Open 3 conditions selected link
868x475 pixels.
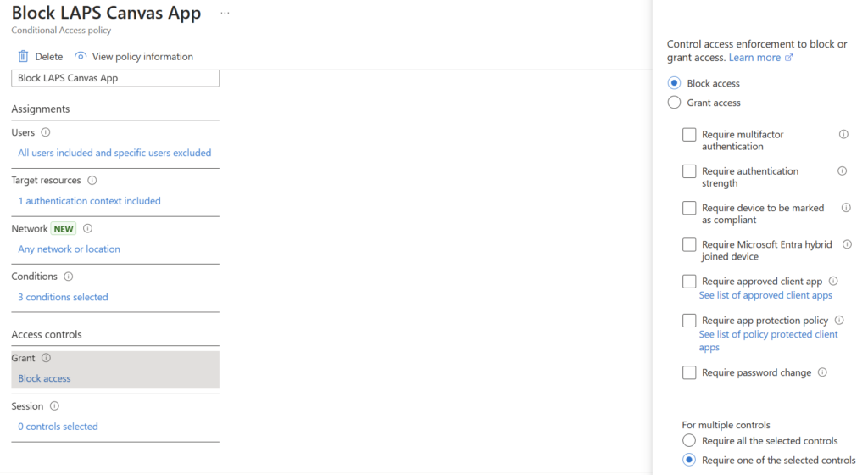click(x=63, y=298)
